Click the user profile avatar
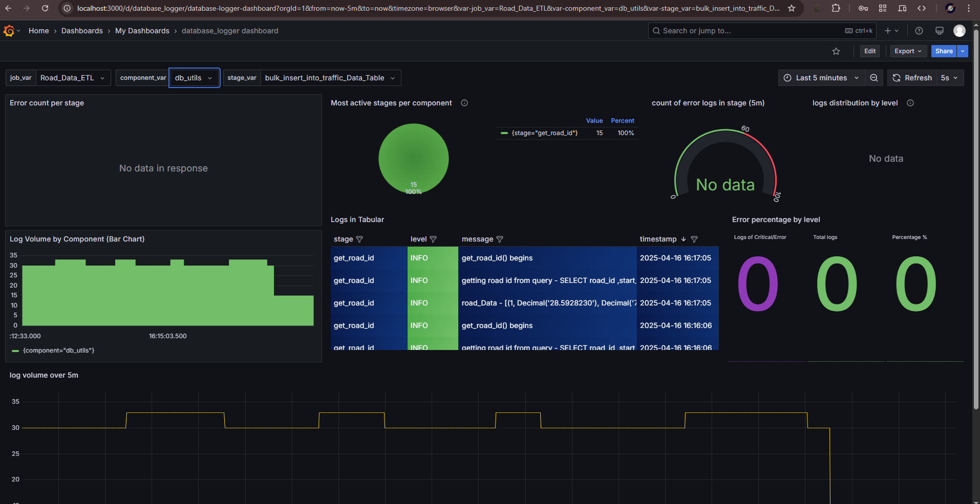 959,31
